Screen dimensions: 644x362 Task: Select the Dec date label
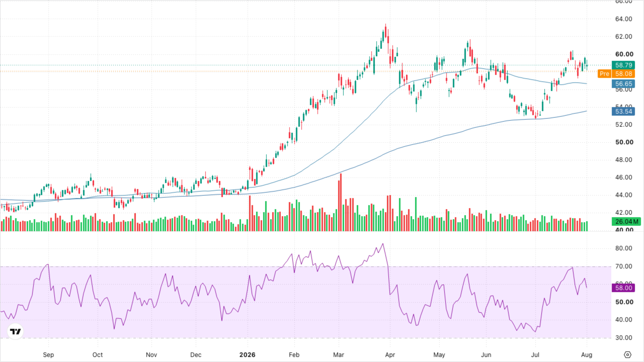coord(196,355)
